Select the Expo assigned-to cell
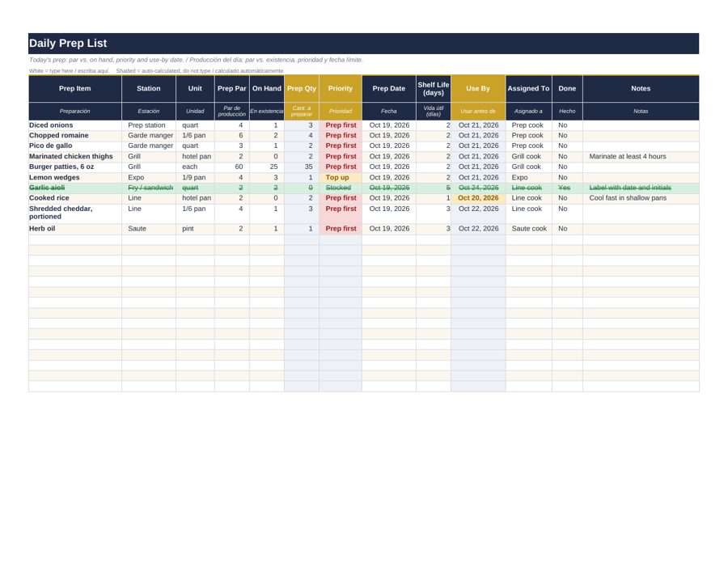The width and height of the screenshot is (728, 562). [x=528, y=177]
